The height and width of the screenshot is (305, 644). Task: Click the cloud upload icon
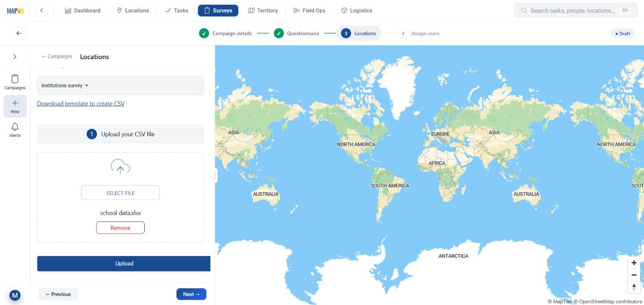(x=120, y=167)
